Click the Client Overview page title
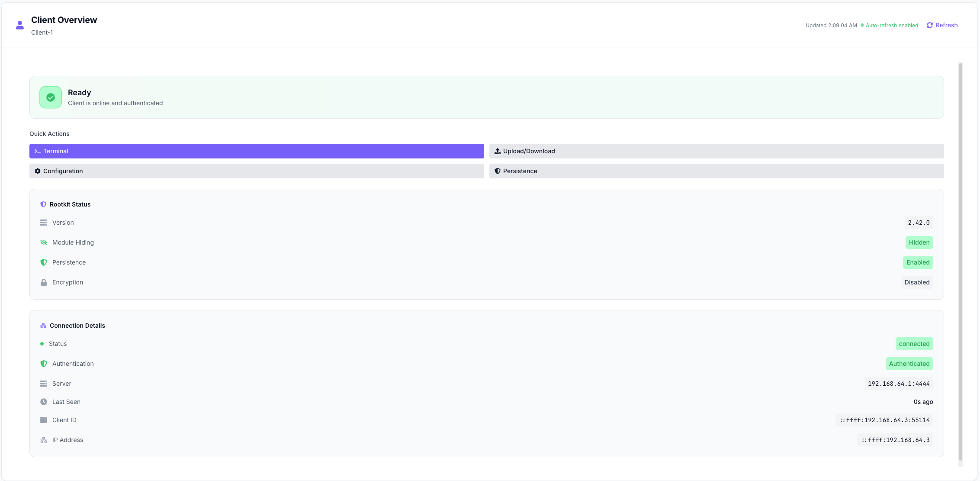Image resolution: width=980 pixels, height=481 pixels. click(x=64, y=20)
